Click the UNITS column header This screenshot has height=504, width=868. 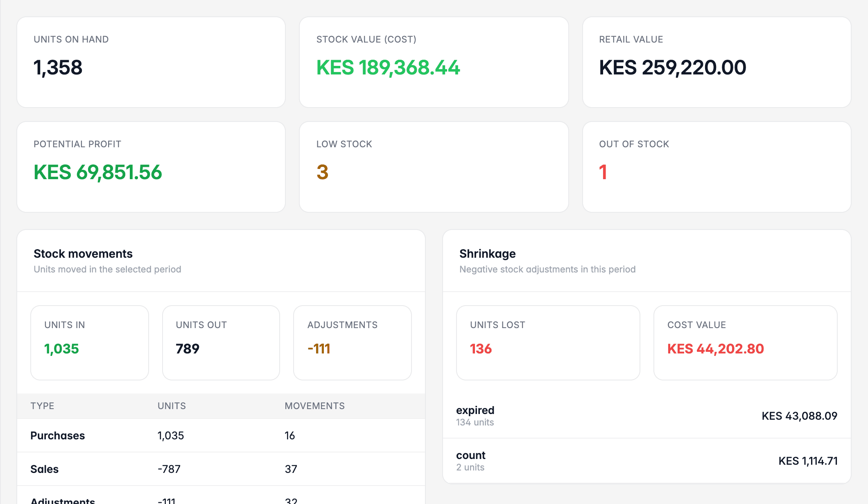pos(172,406)
